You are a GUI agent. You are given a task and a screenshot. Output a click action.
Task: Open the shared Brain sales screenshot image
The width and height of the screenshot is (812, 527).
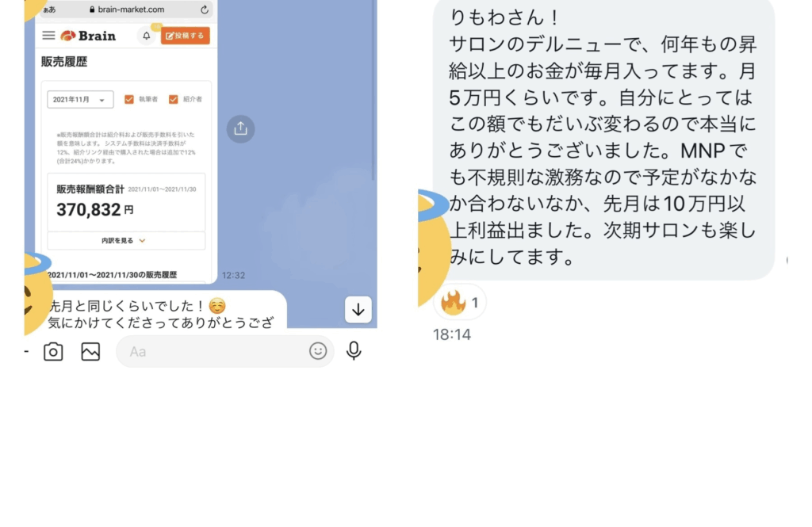126,141
